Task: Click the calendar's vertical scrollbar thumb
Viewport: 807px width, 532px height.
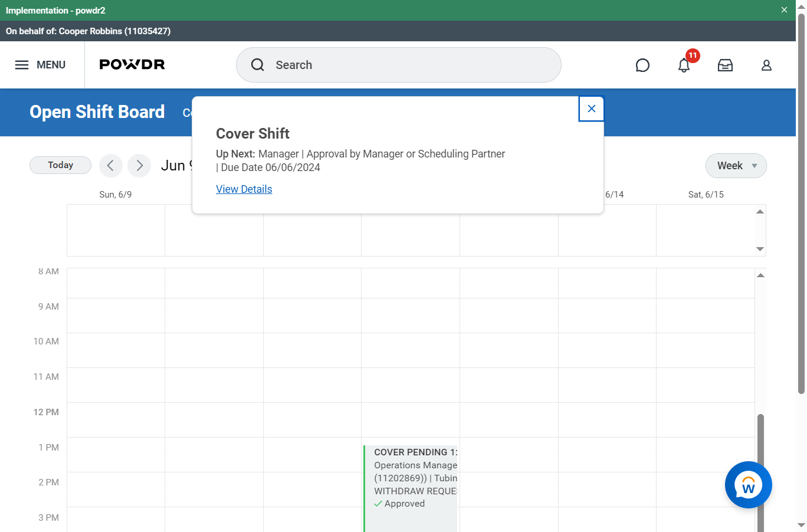Action: tap(760, 472)
